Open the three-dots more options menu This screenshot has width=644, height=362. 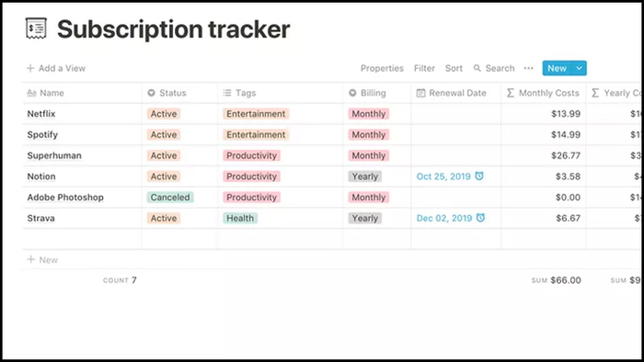coord(529,68)
